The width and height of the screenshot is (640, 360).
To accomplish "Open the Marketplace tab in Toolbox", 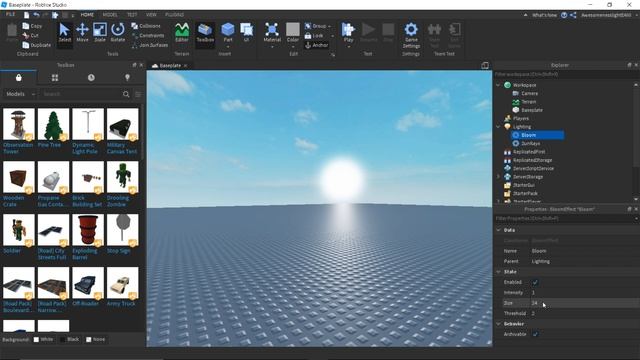I will tap(18, 78).
